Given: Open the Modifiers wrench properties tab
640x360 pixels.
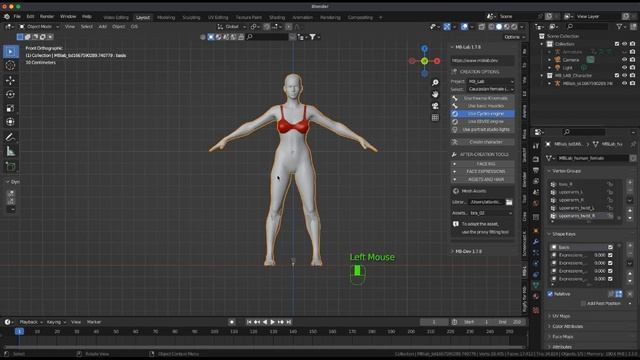Looking at the screenshot, I should (536, 242).
